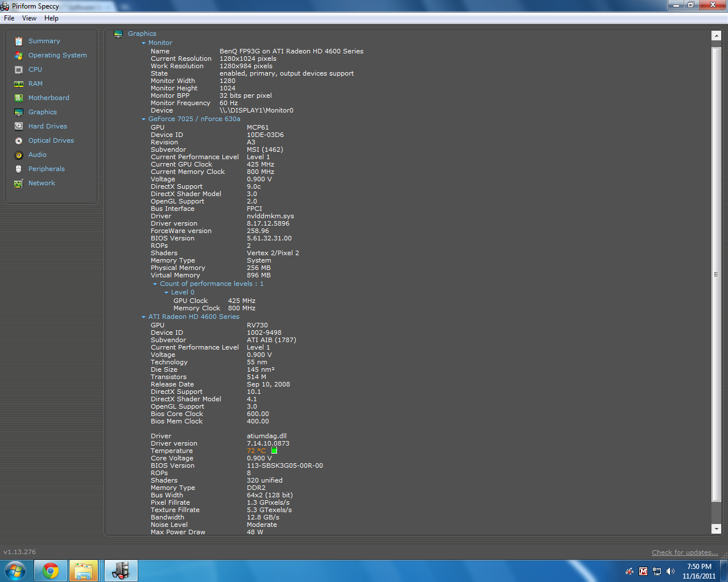Viewport: 728px width, 582px height.
Task: Open Google Chrome from the taskbar
Action: (51, 571)
